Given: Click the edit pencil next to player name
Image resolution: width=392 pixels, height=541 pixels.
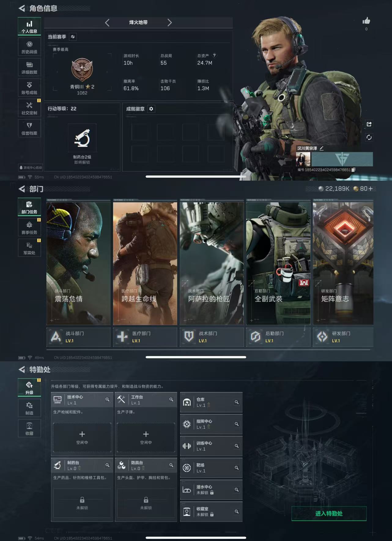Looking at the screenshot, I should pyautogui.click(x=321, y=148).
